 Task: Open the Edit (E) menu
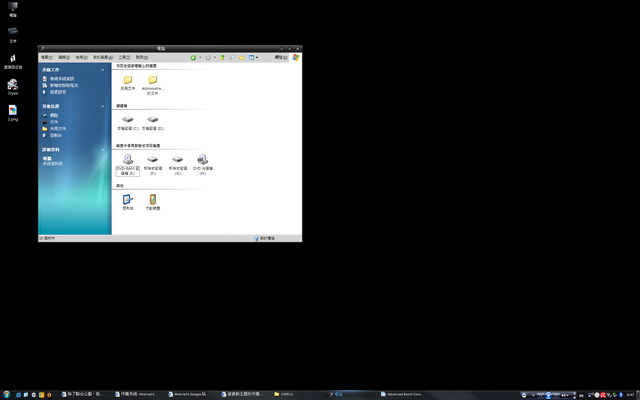pyautogui.click(x=64, y=58)
